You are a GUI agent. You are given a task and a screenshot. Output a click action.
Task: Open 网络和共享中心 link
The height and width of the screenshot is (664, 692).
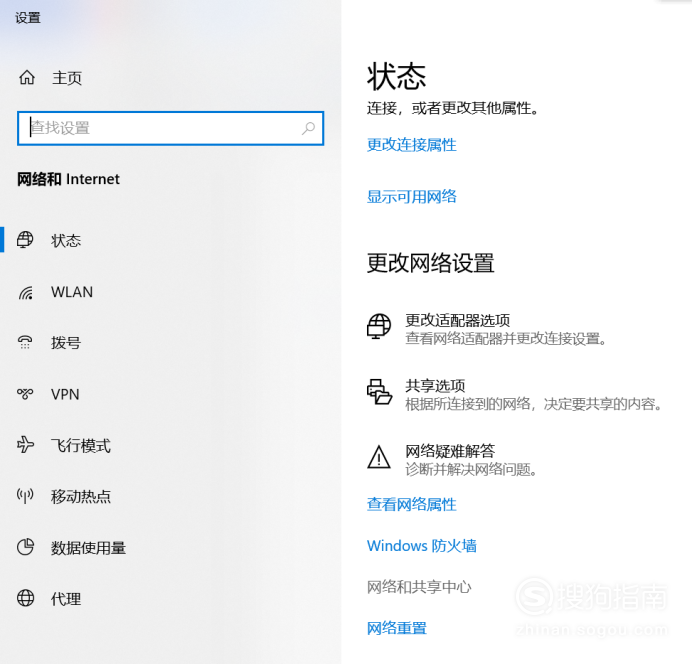click(x=419, y=587)
